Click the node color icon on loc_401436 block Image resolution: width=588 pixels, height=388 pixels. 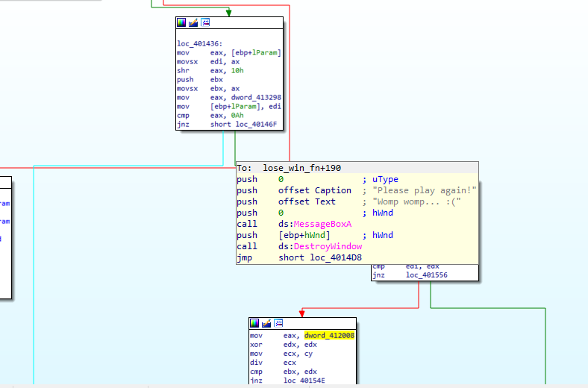[x=182, y=24]
